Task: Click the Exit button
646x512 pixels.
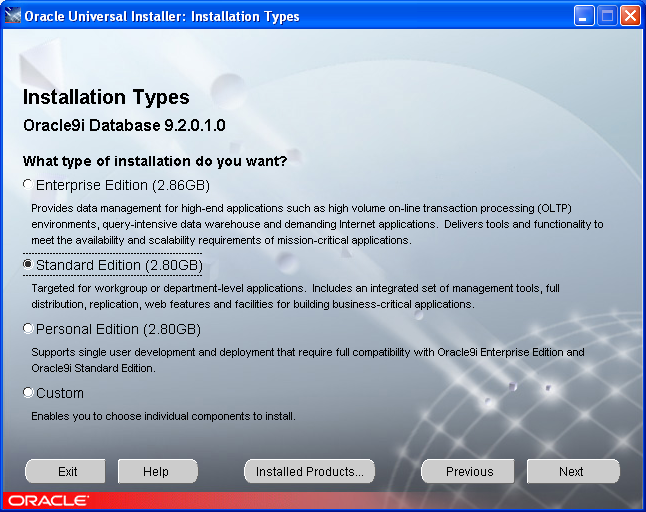Action: [65, 471]
